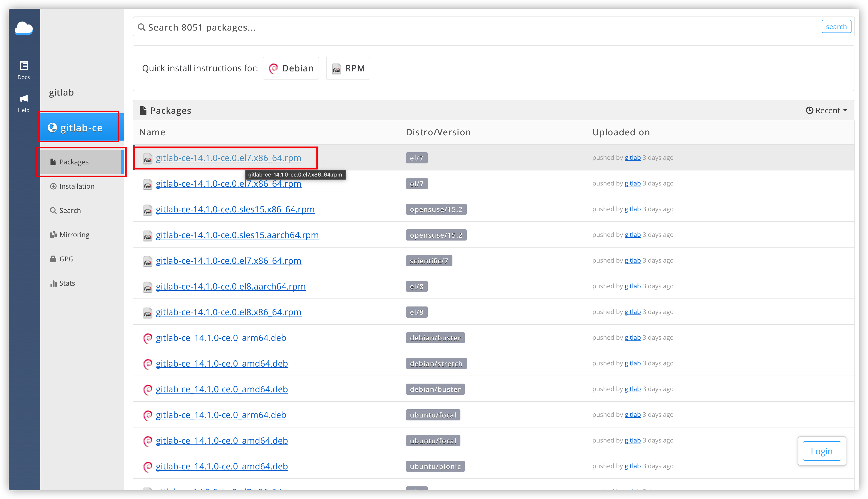The height and width of the screenshot is (499, 868).
Task: Click the rpm icon of the sles15.x86_64 row
Action: click(148, 210)
